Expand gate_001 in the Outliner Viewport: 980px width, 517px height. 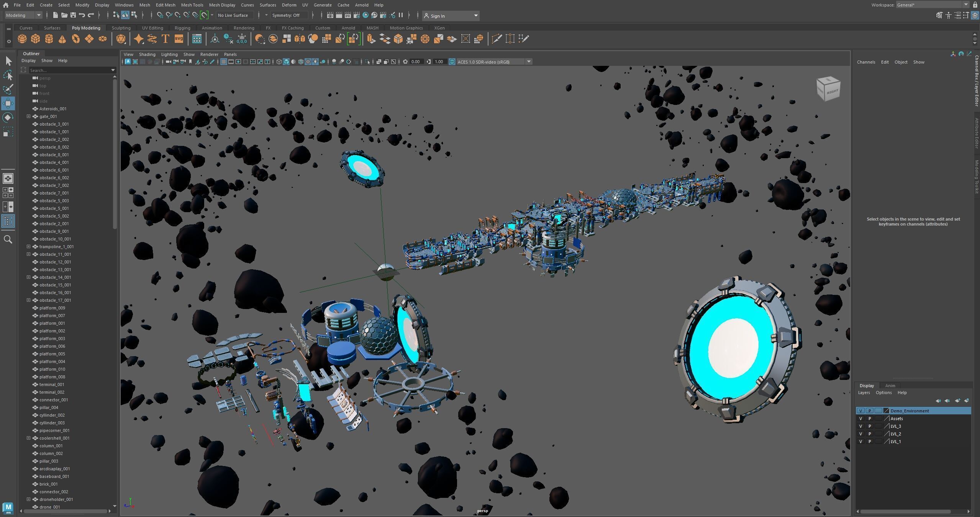(x=28, y=116)
